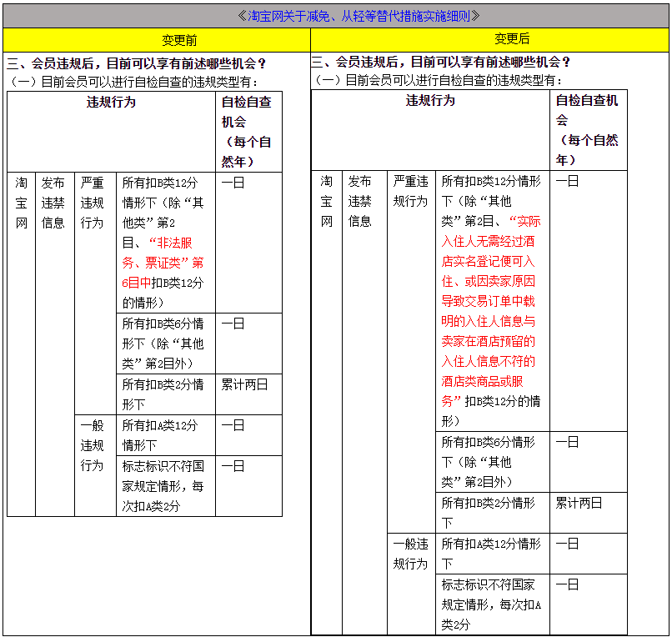Click 所有扣B类2分情形下 cell in 变更前 table

pyautogui.click(x=166, y=394)
